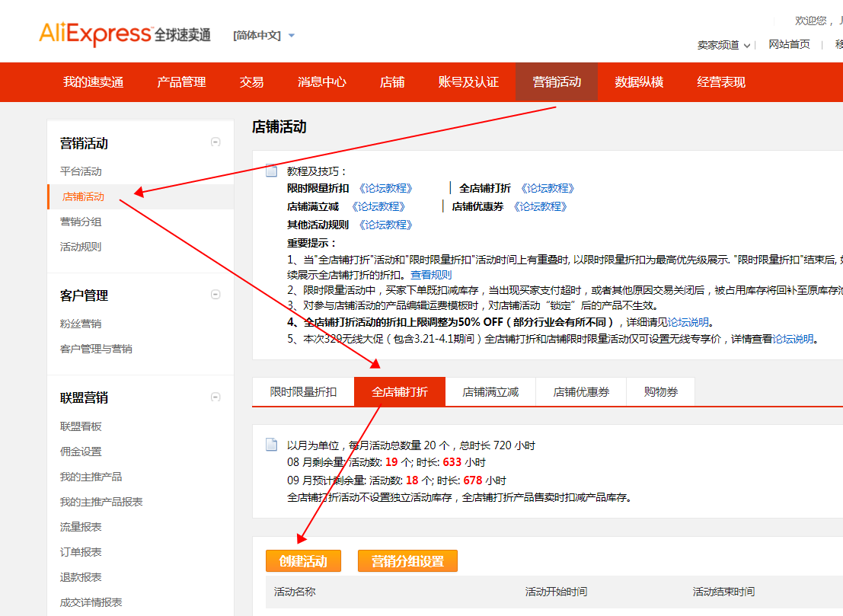Open 我的主推产品 in the sidebar
The height and width of the screenshot is (616, 843).
coord(91,477)
